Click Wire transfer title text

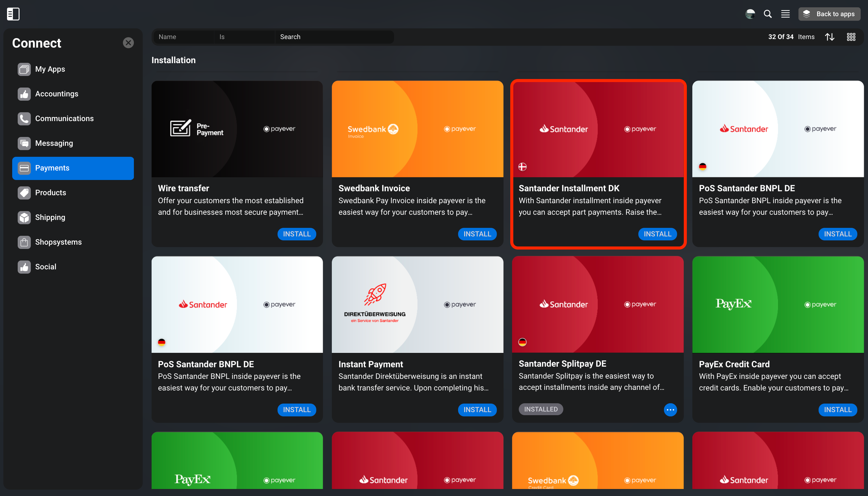184,188
